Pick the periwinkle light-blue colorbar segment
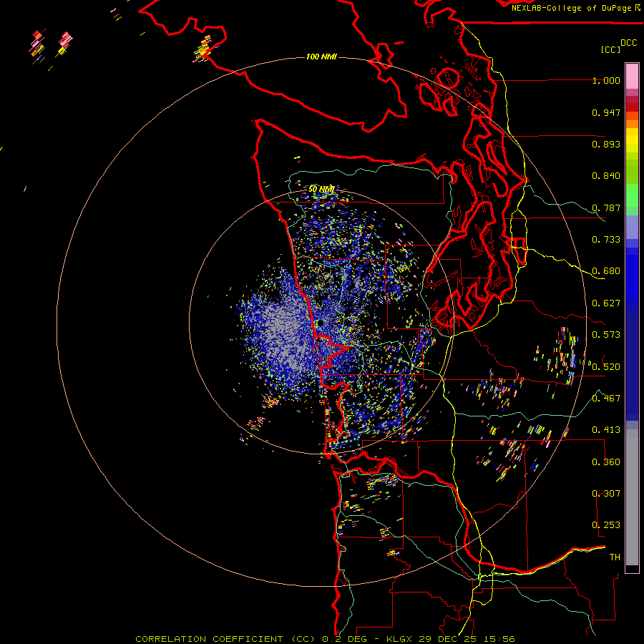The height and width of the screenshot is (644, 644). tap(632, 227)
